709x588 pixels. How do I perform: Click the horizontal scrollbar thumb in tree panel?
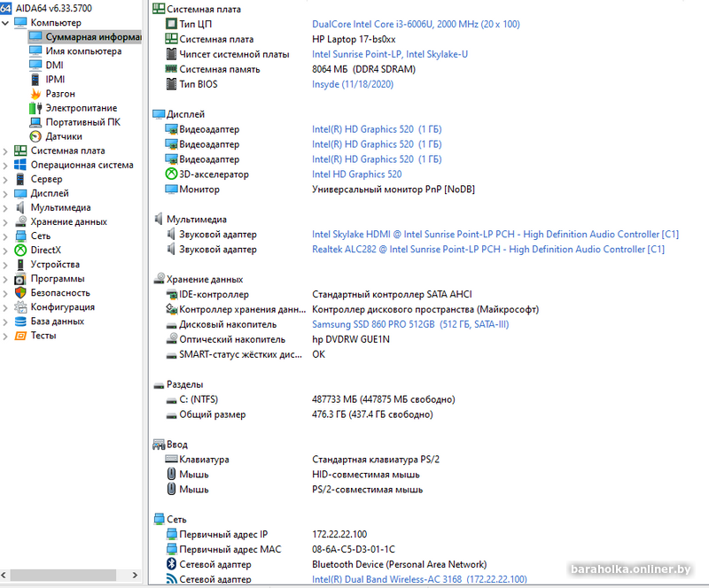coord(63,576)
